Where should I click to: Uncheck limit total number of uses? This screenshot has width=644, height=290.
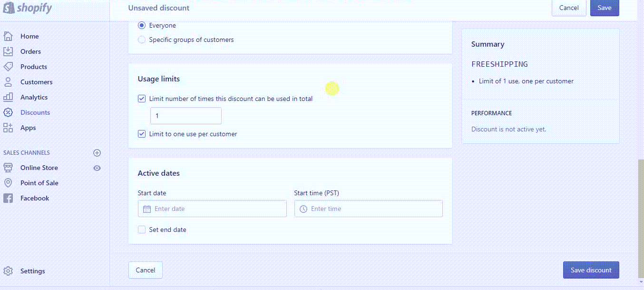pyautogui.click(x=142, y=99)
